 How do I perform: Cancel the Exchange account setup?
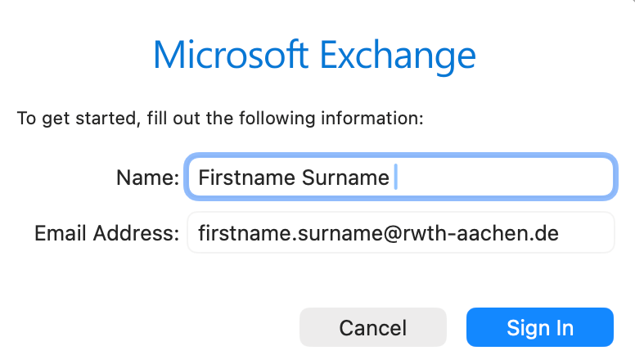click(373, 327)
